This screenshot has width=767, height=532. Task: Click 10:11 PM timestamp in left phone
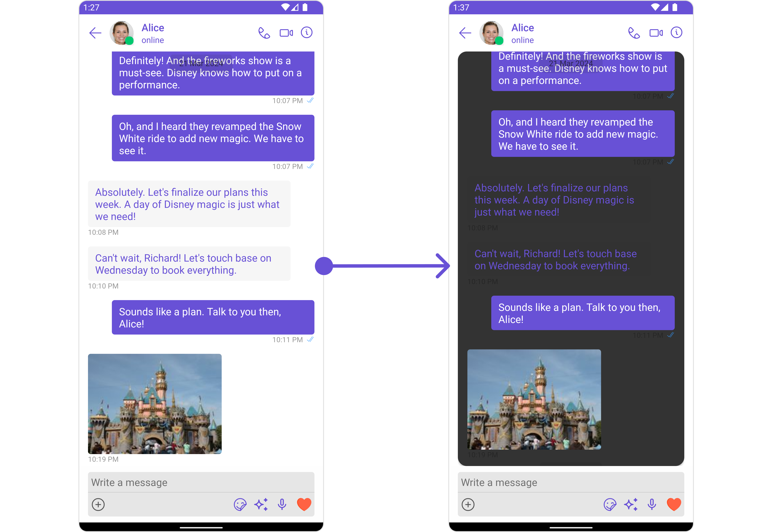pyautogui.click(x=287, y=340)
